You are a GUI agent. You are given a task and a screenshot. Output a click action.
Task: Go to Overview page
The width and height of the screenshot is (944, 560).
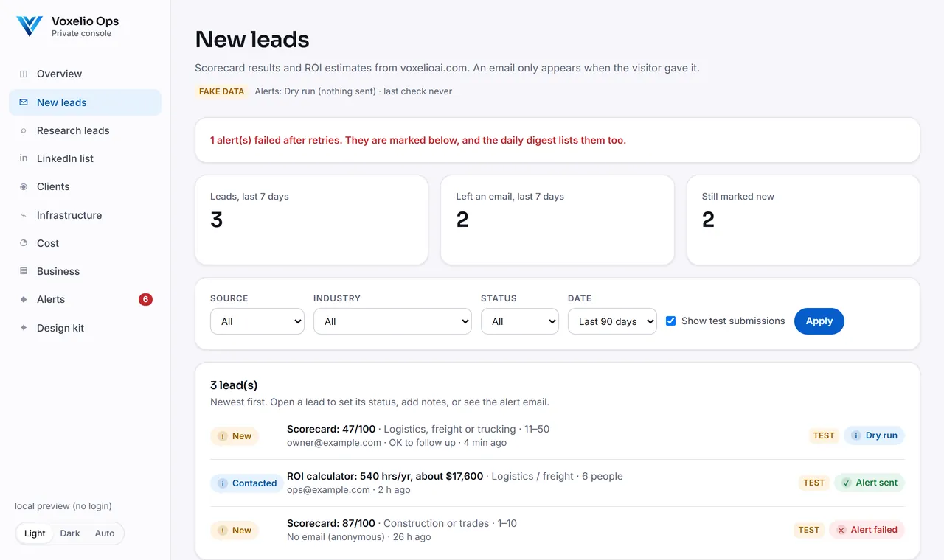(85, 74)
